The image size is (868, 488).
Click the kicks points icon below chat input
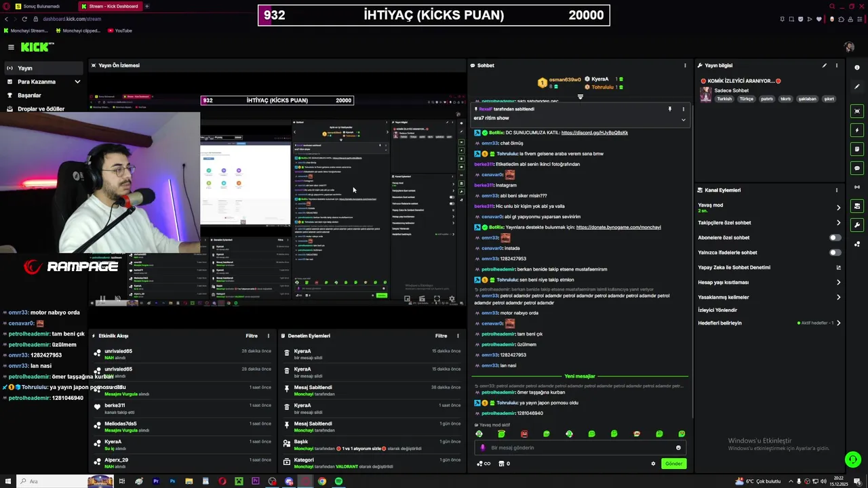484,464
